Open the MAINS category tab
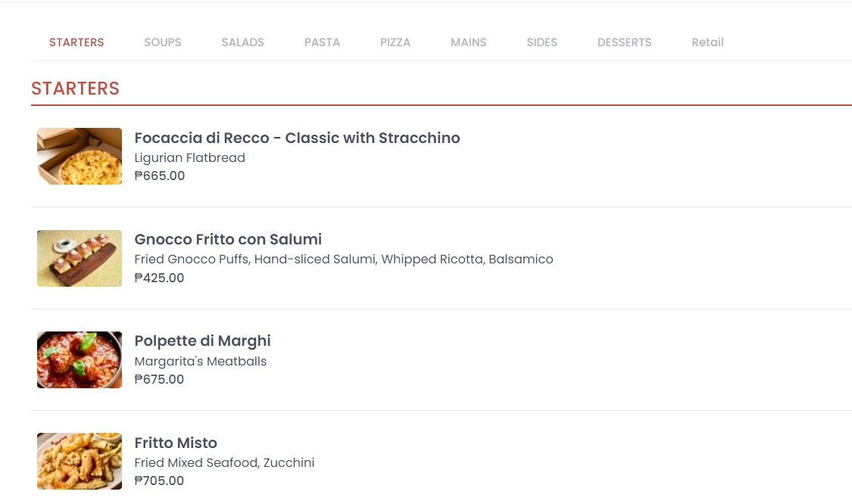The image size is (852, 504). point(468,42)
